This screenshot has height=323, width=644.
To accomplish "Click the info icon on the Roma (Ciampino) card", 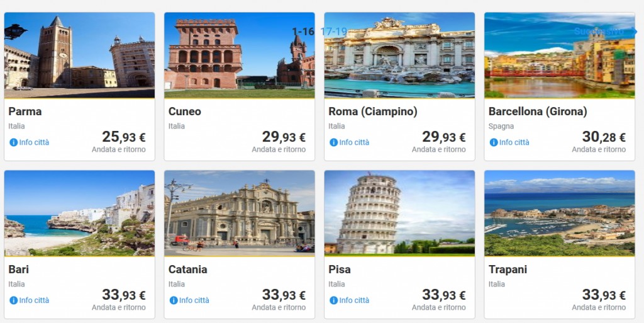I will pos(333,142).
